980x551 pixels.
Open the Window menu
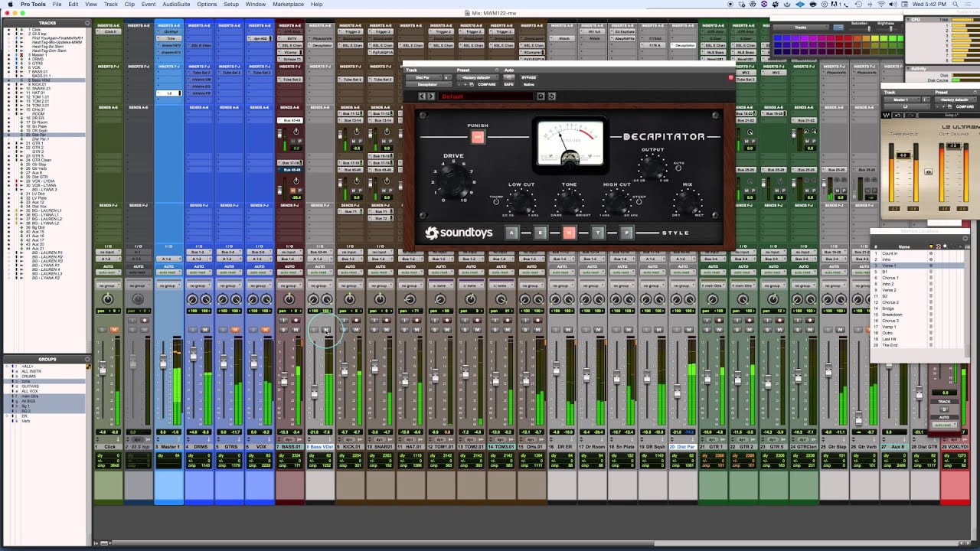[256, 4]
